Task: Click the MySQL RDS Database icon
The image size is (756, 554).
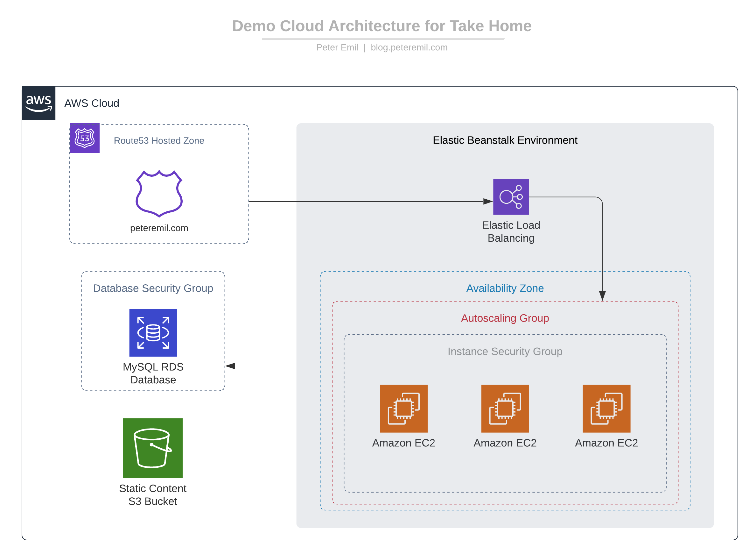Action: pos(153,332)
